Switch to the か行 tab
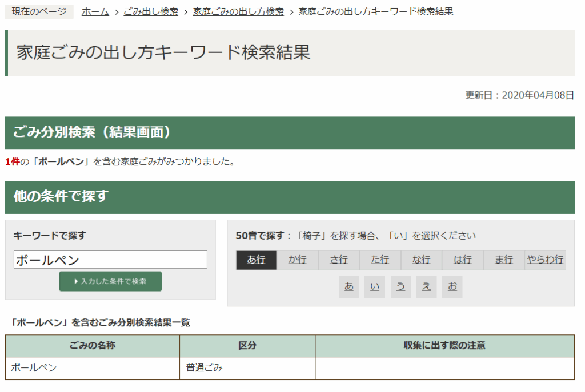 [297, 260]
